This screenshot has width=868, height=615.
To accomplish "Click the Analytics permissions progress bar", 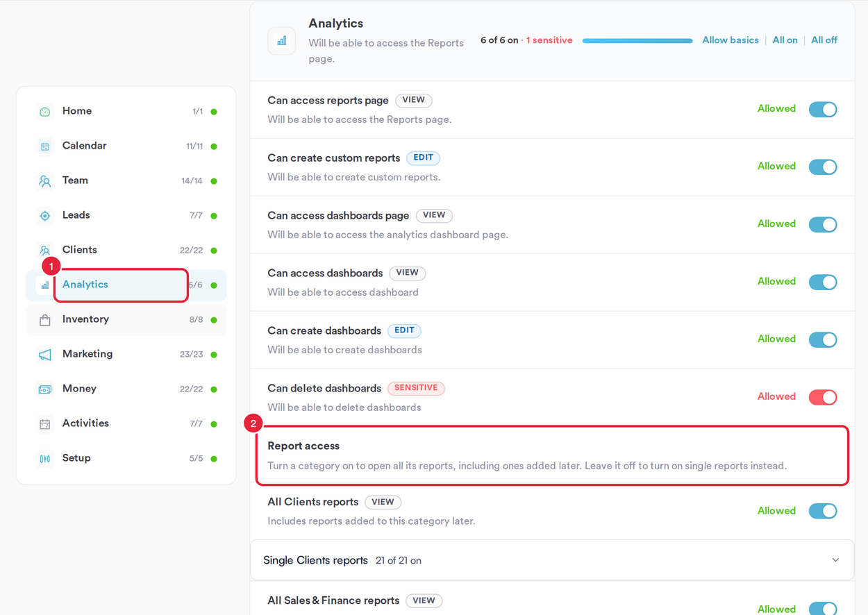I will click(637, 41).
